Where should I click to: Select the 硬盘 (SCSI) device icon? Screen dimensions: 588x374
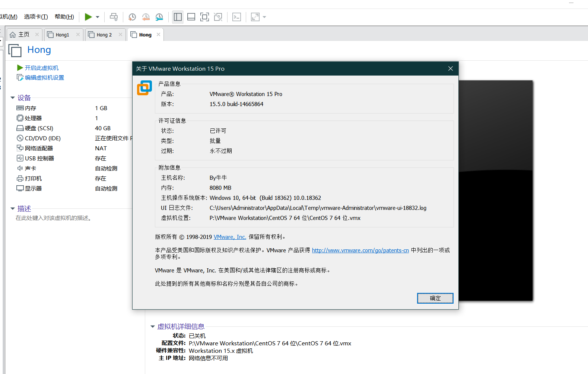20,128
